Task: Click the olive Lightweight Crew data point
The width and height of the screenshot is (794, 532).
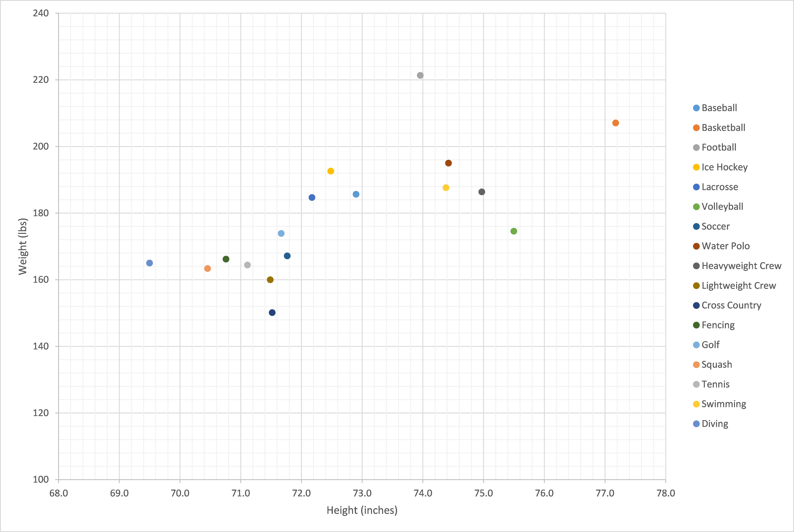Action: click(270, 280)
